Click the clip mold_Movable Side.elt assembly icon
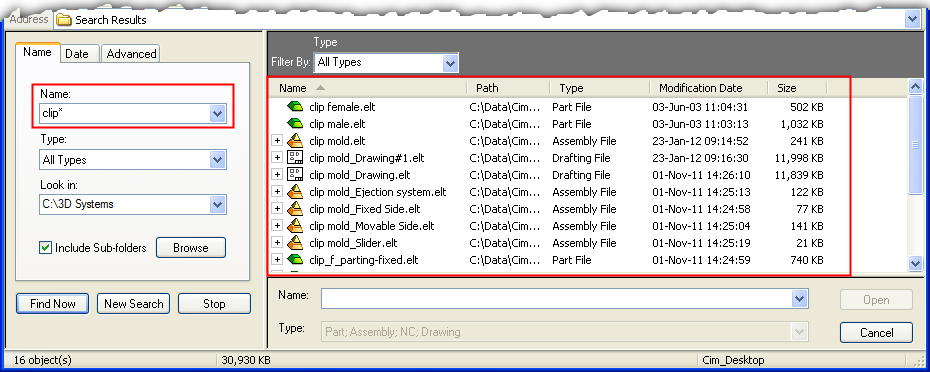This screenshot has height=372, width=930. pos(295,226)
